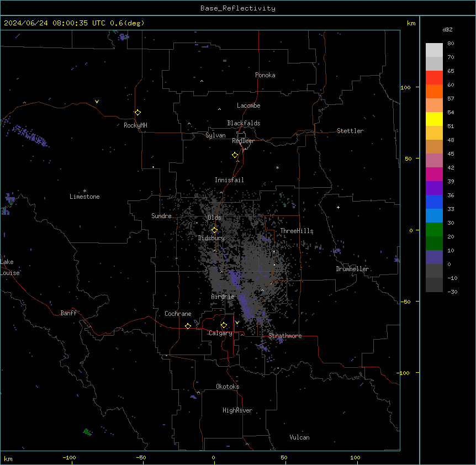
Task: Click the asterisk marker above Limestone
Action: pos(84,191)
